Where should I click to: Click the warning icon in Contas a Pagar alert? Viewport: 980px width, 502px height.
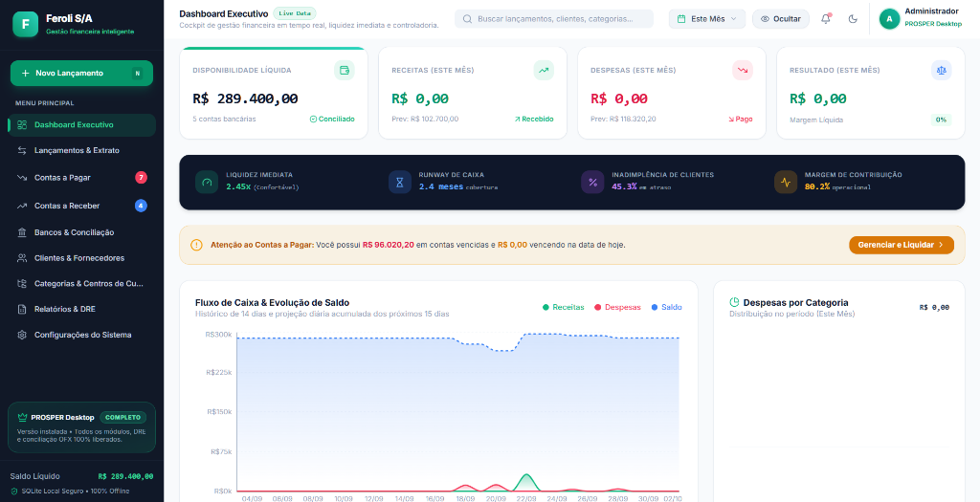[196, 245]
